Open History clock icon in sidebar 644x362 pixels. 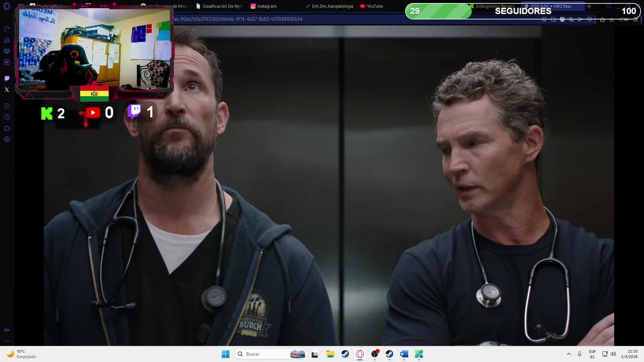coord(7,117)
